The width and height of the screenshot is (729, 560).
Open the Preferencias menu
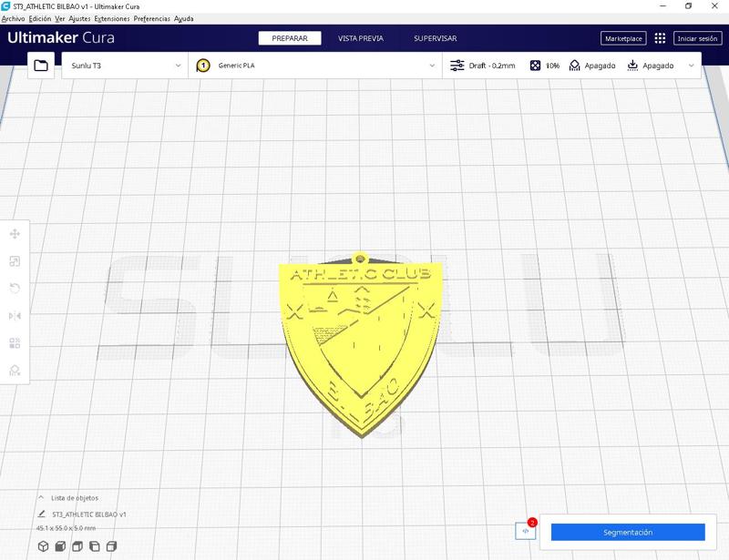click(x=152, y=18)
